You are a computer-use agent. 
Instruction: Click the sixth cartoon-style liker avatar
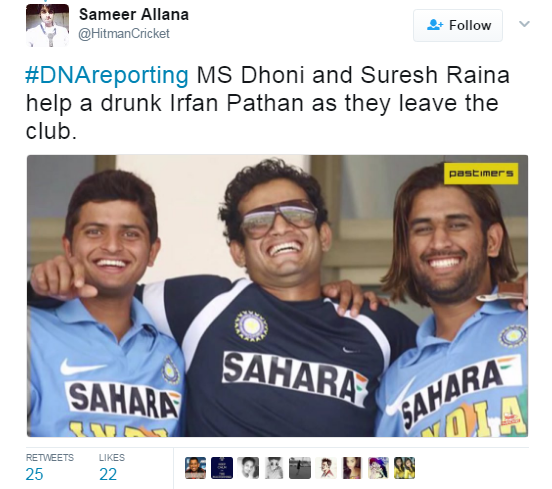(x=326, y=468)
